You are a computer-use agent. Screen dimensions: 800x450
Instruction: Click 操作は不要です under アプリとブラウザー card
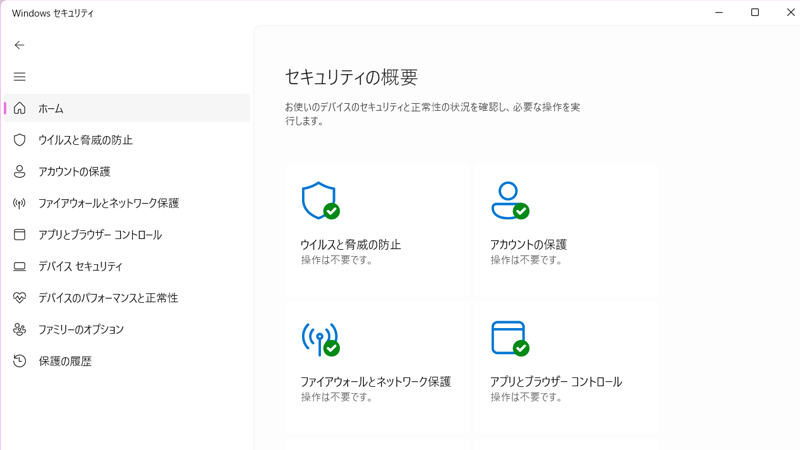(527, 397)
